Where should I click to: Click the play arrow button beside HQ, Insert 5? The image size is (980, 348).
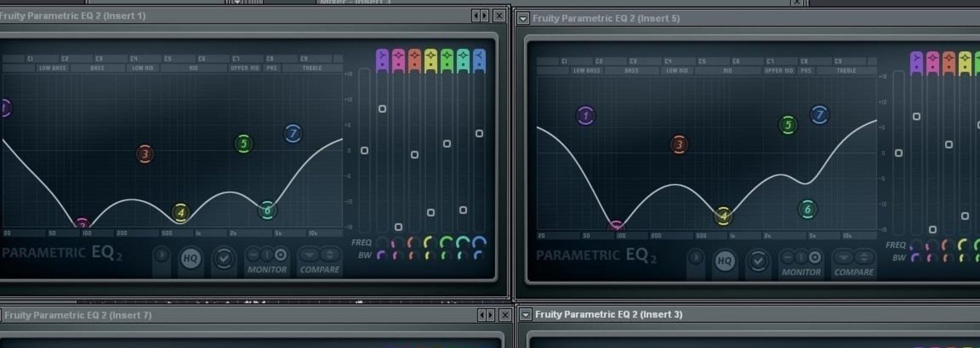pos(695,257)
